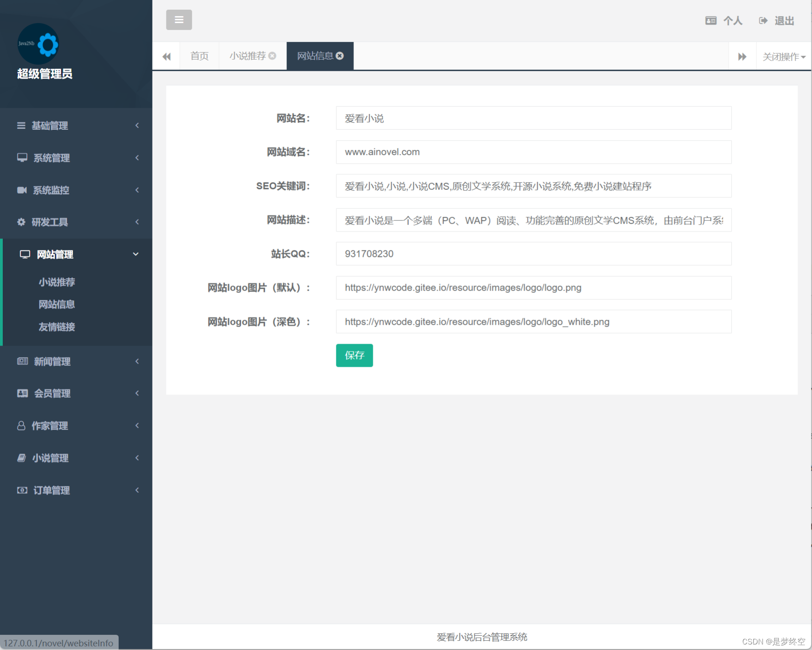Close the 网站信息 tab
Screen dimensions: 812x650
pyautogui.click(x=339, y=56)
